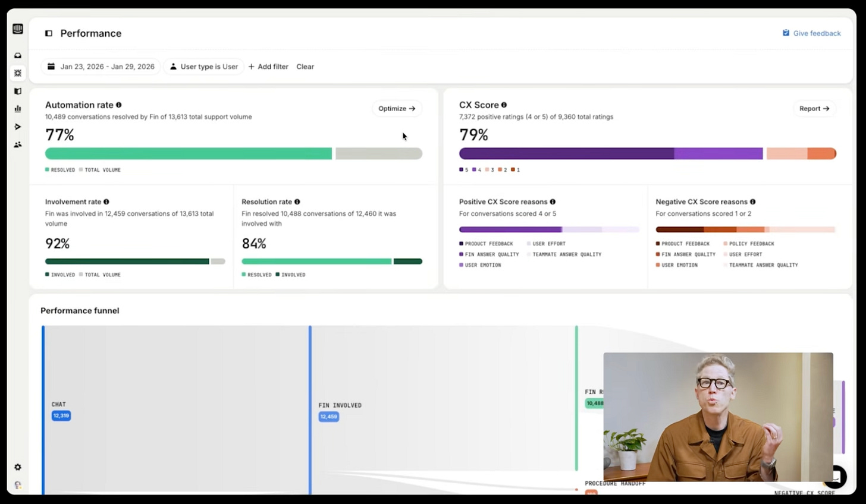Open Settings gear icon in sidebar
866x504 pixels.
(18, 467)
